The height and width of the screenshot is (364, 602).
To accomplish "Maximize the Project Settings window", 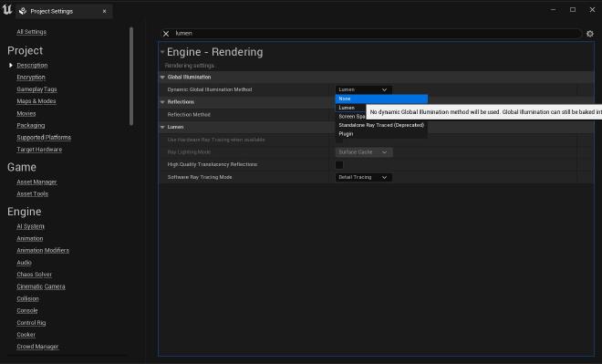I will [573, 10].
